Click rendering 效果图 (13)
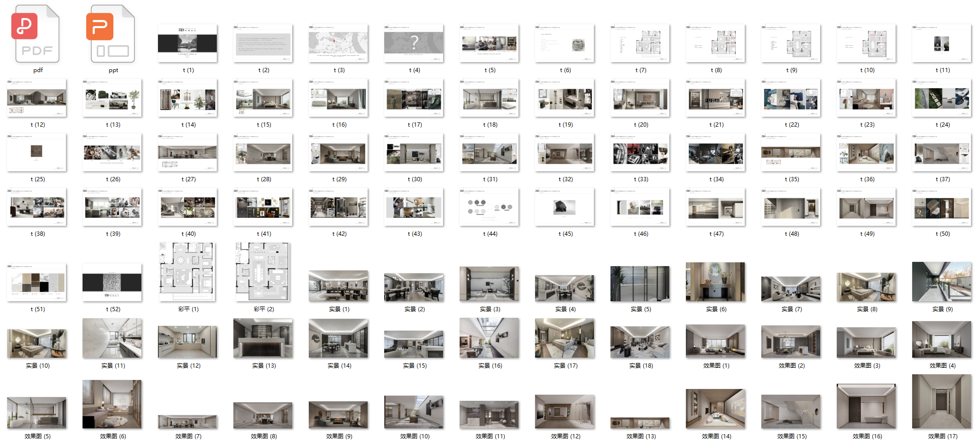Image resolution: width=980 pixels, height=445 pixels. coord(640,423)
